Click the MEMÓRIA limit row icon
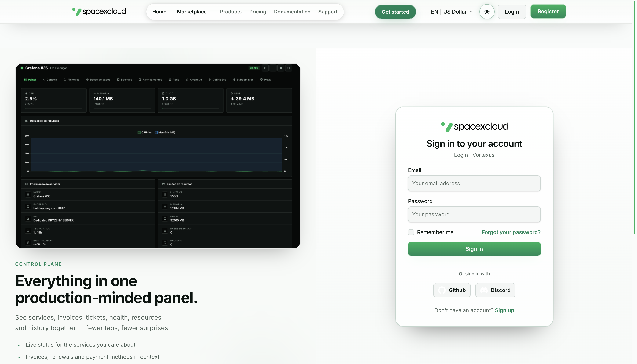The height and width of the screenshot is (364, 637). point(165,206)
